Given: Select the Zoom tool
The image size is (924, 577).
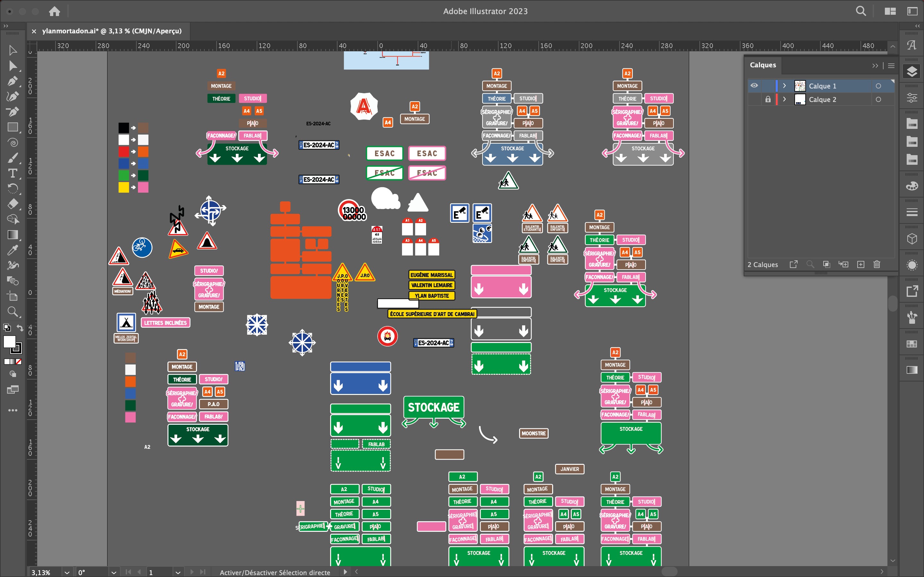Looking at the screenshot, I should 12,312.
